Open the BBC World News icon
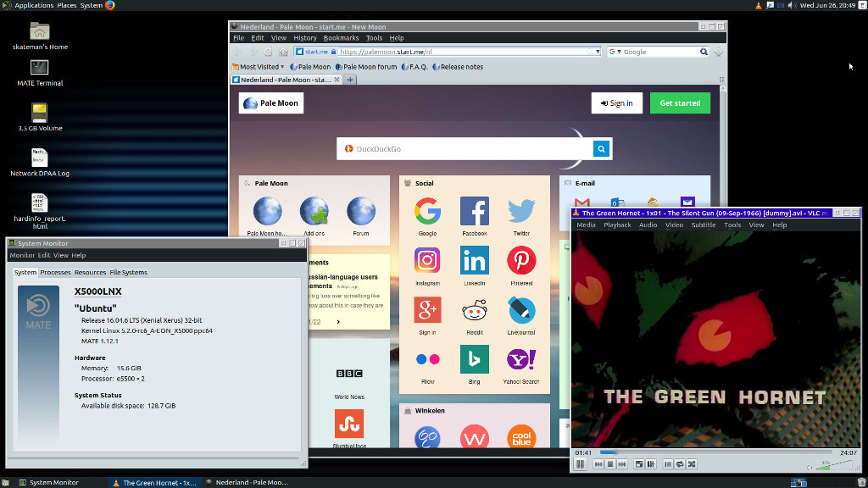The image size is (868, 488). point(349,374)
